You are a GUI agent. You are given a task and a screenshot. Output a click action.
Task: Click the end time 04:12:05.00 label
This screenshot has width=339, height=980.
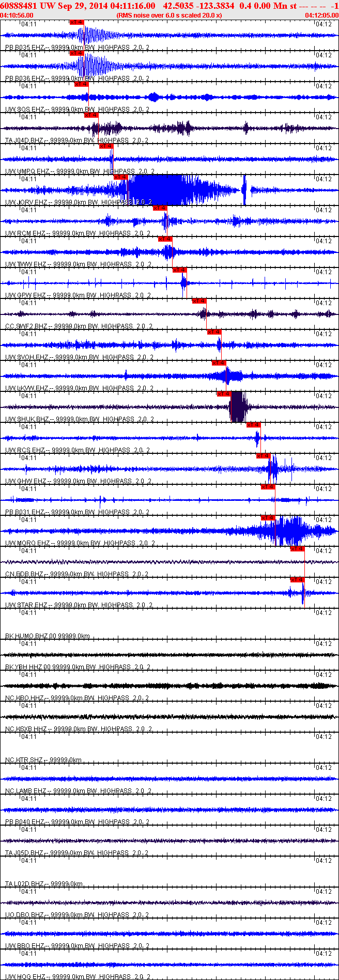[321, 15]
